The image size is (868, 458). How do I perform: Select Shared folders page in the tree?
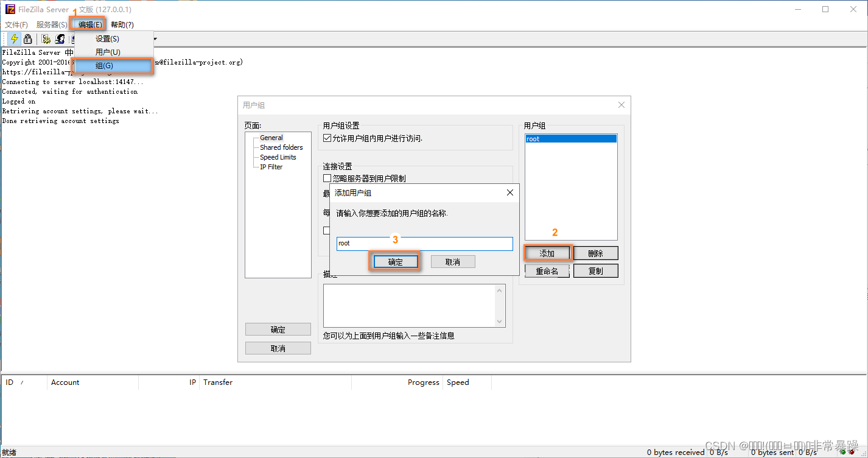[281, 147]
